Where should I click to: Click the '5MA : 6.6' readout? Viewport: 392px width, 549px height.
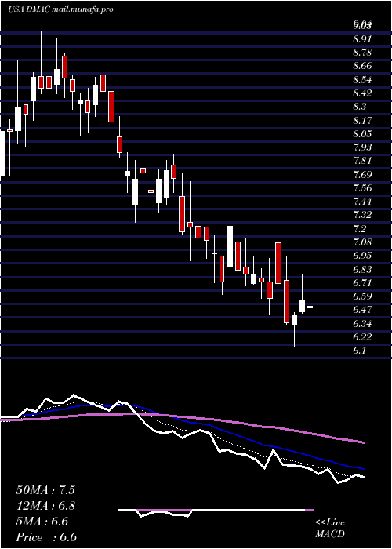tap(42, 522)
